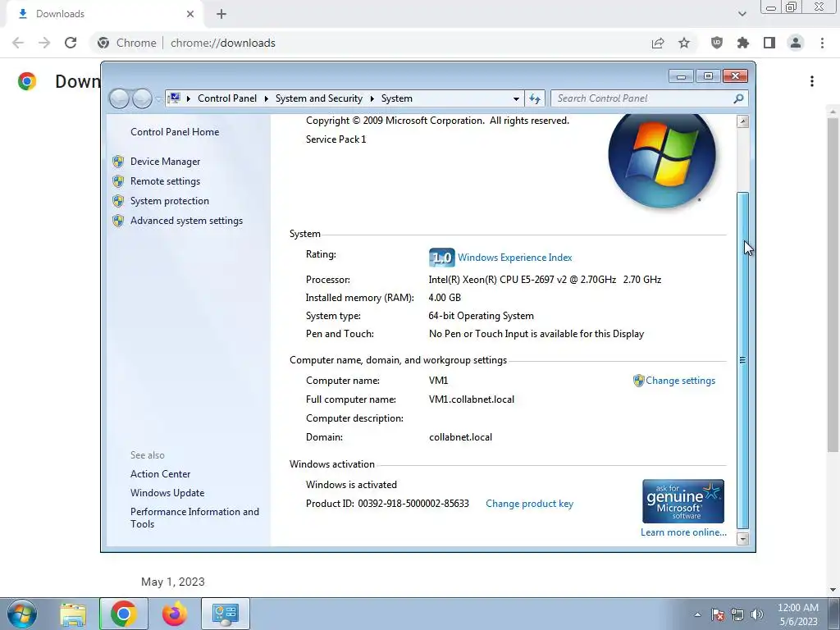This screenshot has width=840, height=630.
Task: Open Windows Experience Index link
Action: pyautogui.click(x=514, y=258)
